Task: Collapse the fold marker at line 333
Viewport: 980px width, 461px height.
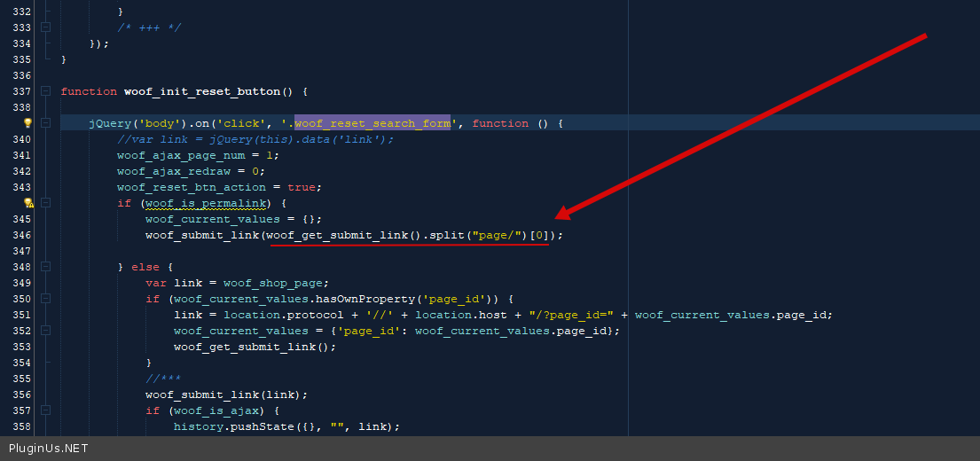Action: coord(45,27)
